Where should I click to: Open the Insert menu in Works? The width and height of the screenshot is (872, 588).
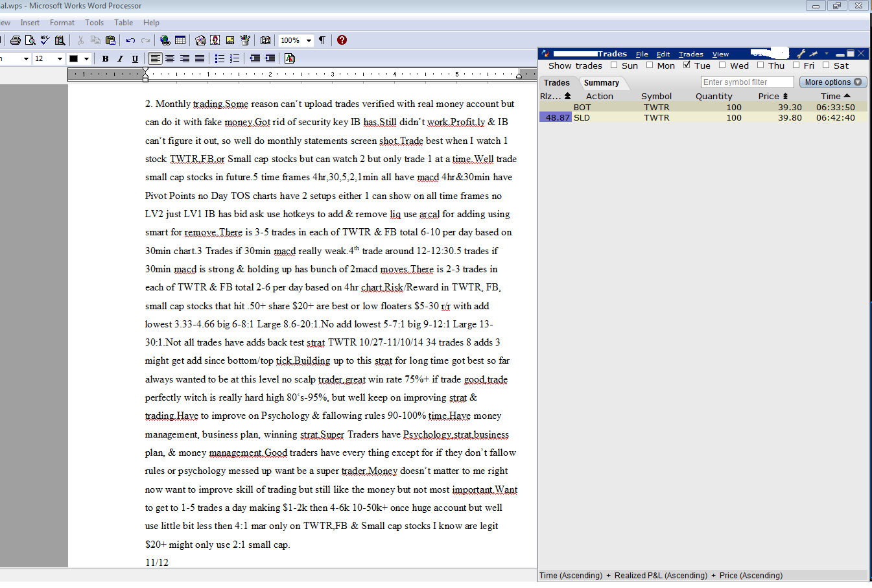[x=30, y=23]
